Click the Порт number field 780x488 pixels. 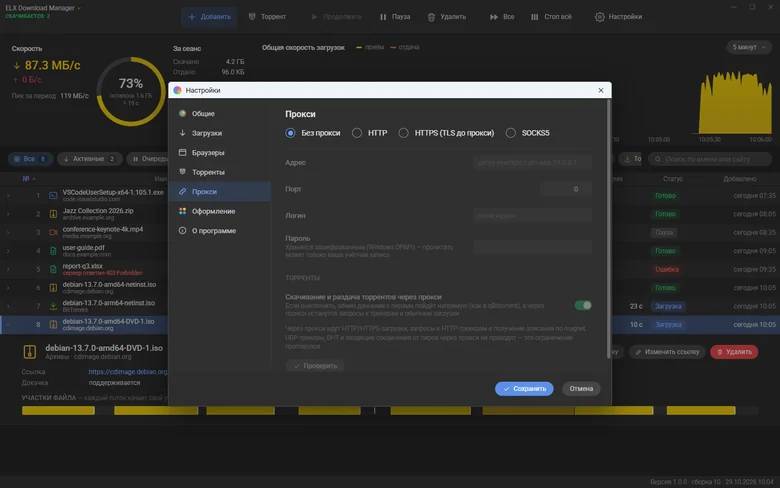coord(566,189)
